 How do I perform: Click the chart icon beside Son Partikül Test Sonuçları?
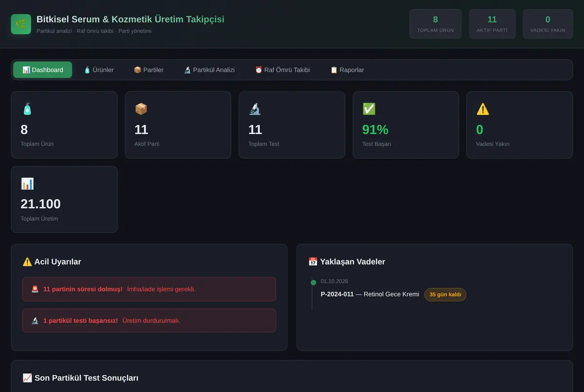click(27, 378)
